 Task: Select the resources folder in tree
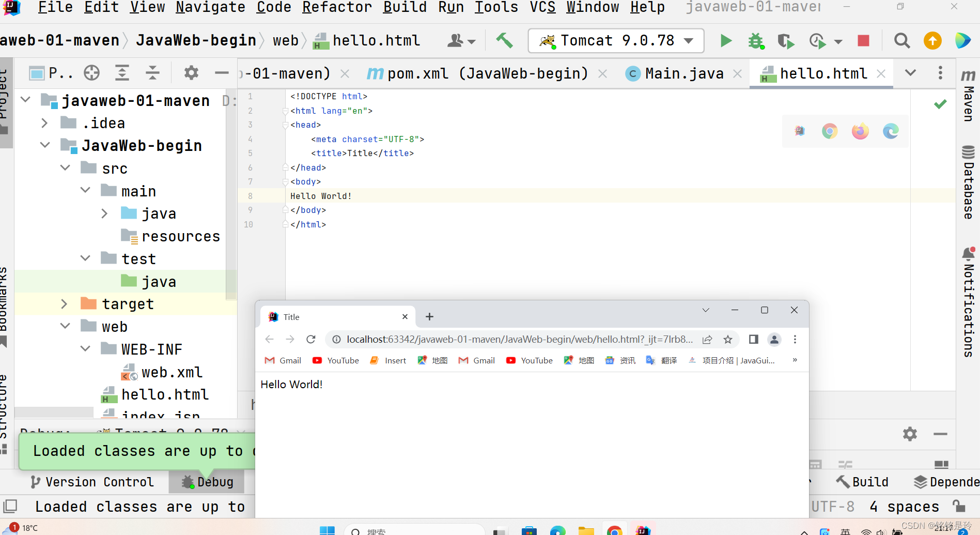170,236
